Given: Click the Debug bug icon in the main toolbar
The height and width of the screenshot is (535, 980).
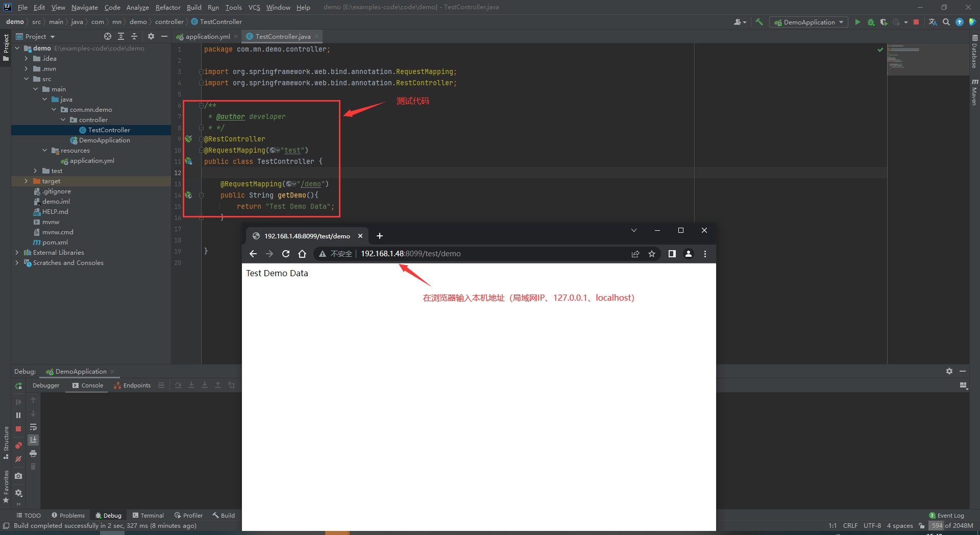Looking at the screenshot, I should point(871,22).
